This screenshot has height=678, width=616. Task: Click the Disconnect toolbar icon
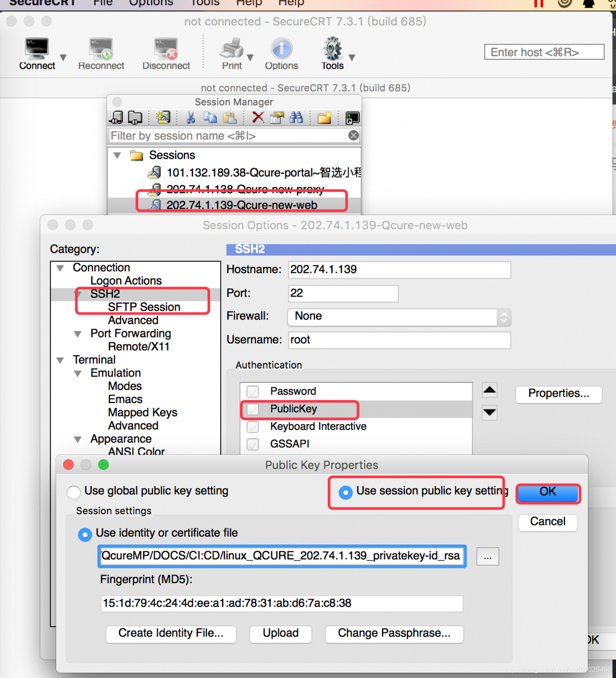click(166, 49)
